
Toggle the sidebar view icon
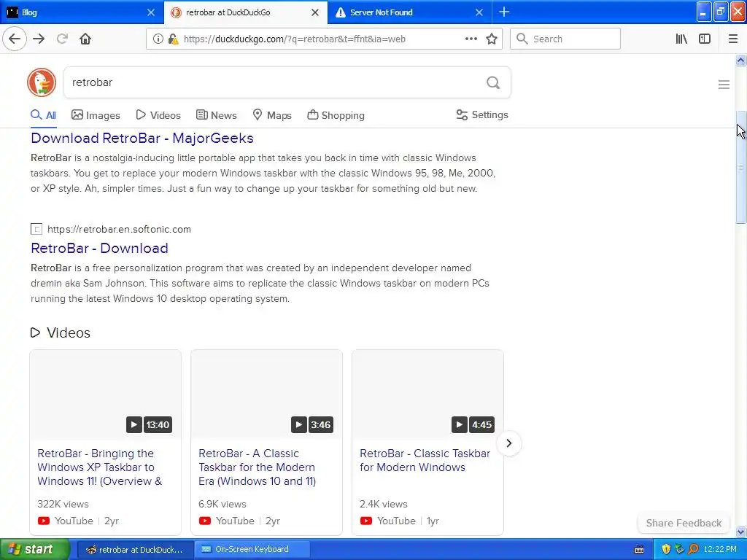point(705,39)
